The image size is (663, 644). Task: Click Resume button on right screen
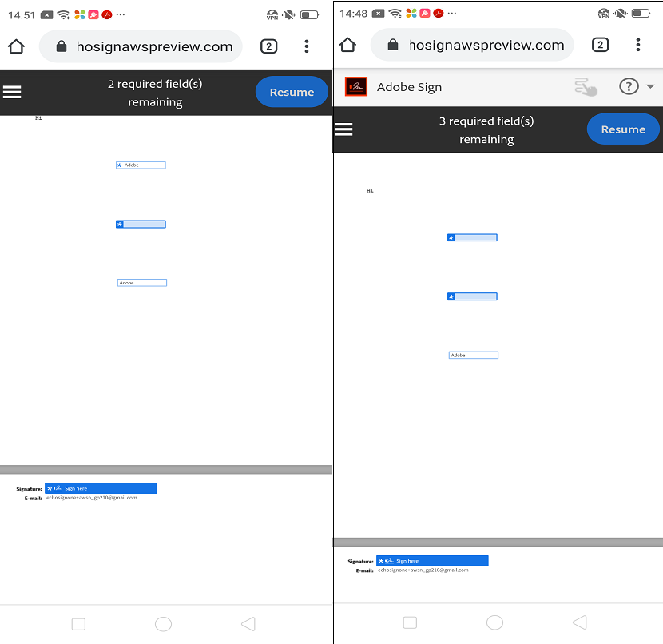click(x=623, y=129)
